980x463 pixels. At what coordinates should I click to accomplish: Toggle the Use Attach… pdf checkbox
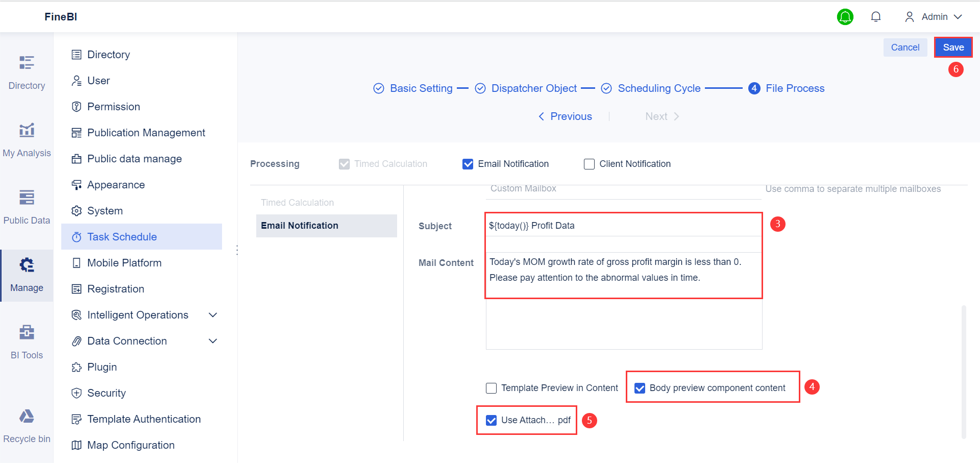pos(491,420)
